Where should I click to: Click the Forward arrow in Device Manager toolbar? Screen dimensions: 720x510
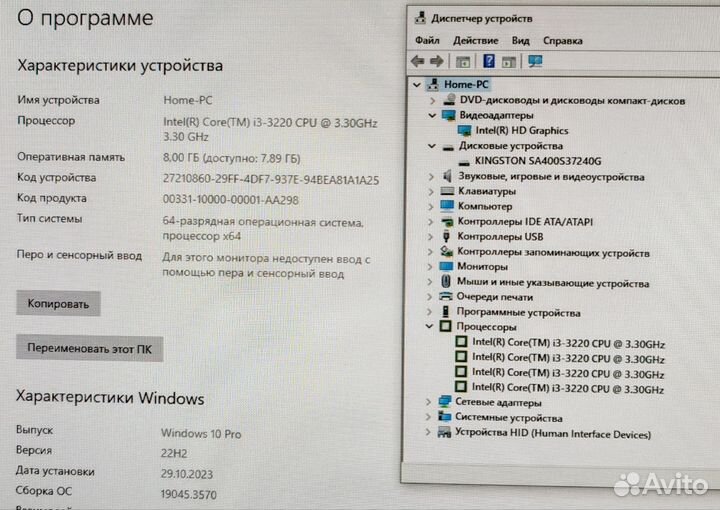[x=436, y=61]
